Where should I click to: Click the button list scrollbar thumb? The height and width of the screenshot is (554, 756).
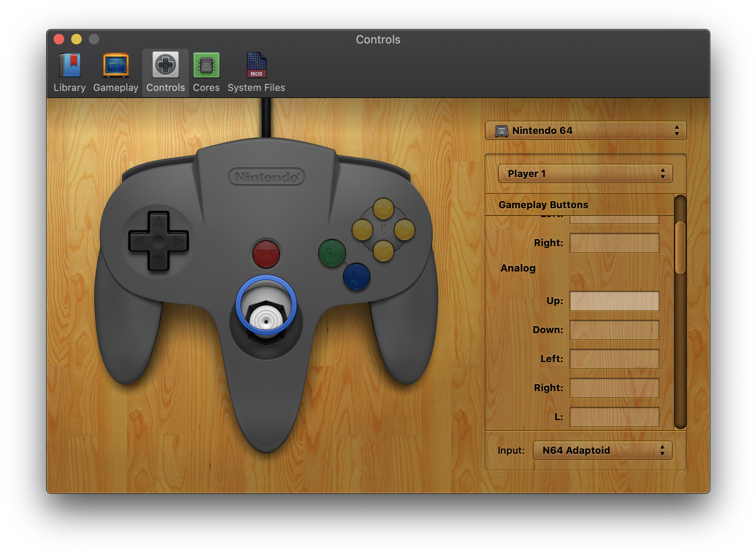click(680, 248)
